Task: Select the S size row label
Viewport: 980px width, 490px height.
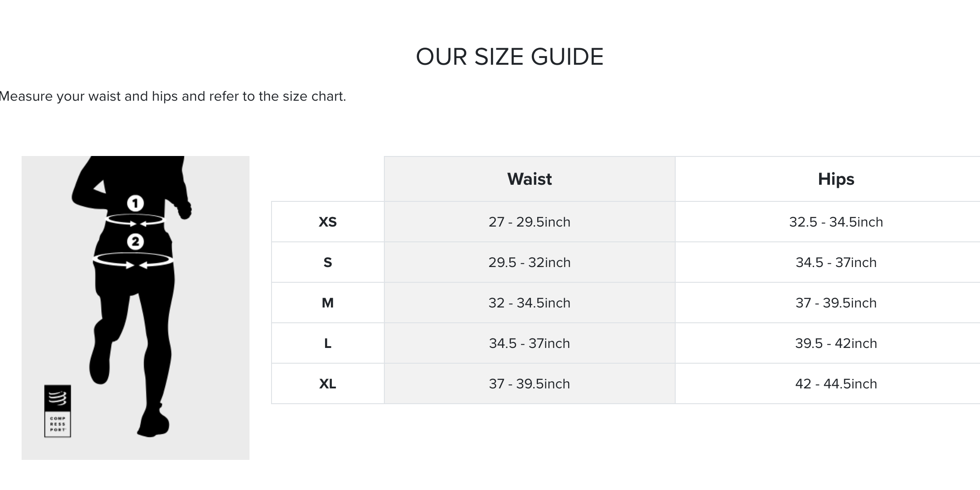Action: (x=328, y=263)
